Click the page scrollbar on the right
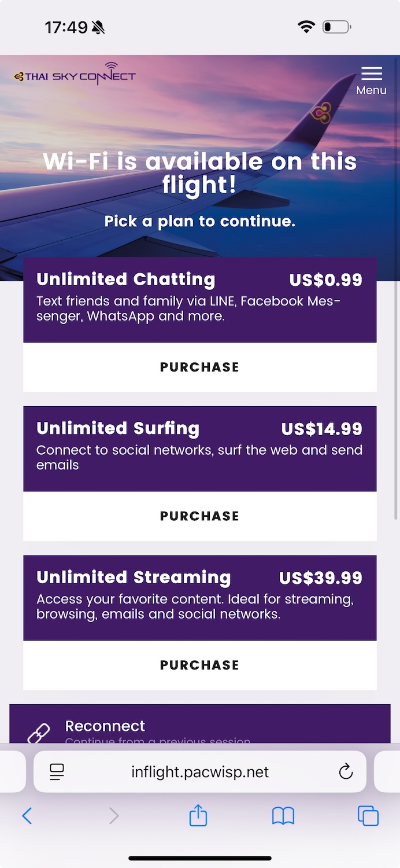The image size is (400, 868). (x=396, y=289)
